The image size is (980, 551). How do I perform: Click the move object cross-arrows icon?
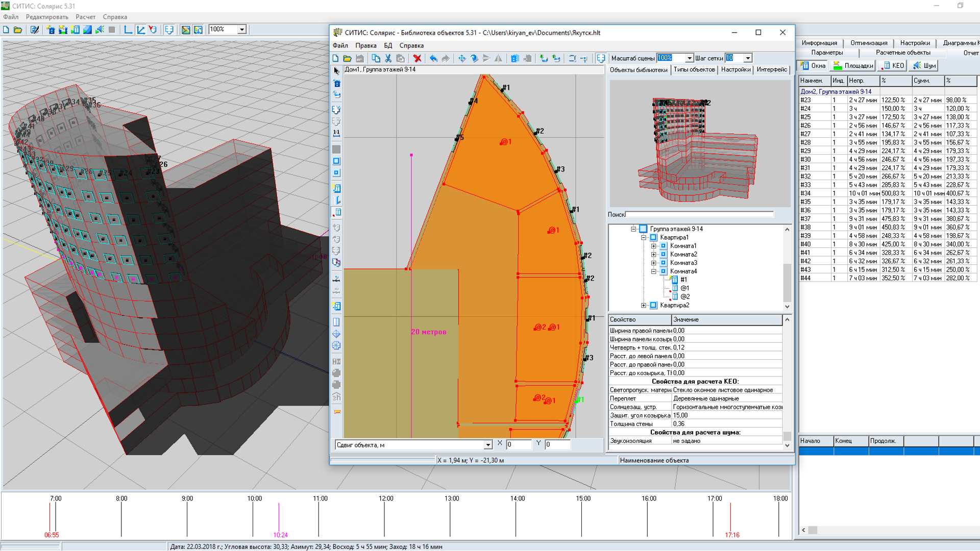point(461,58)
